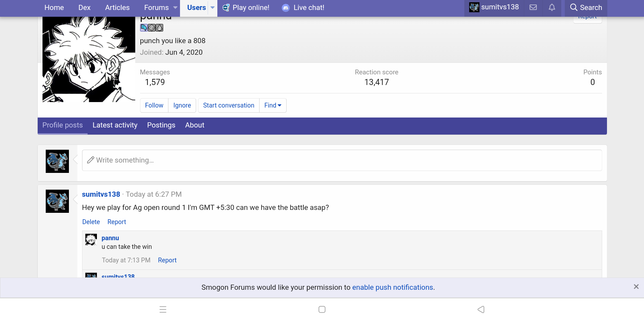The width and height of the screenshot is (644, 321).
Task: Click the Search magnifier button
Action: tap(586, 7)
